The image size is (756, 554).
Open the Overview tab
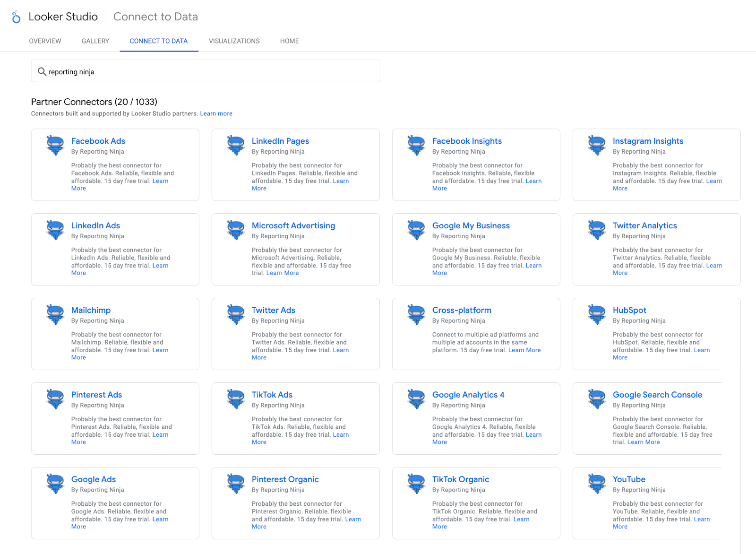pos(45,41)
